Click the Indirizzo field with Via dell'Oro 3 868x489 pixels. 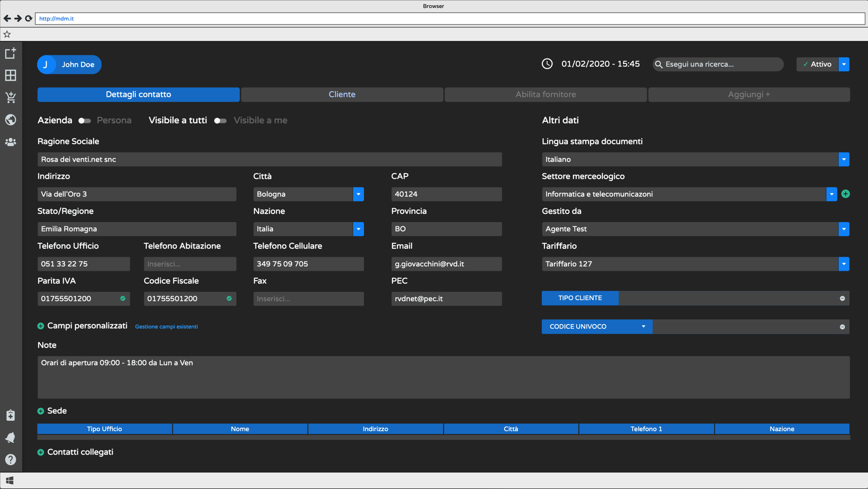(137, 194)
